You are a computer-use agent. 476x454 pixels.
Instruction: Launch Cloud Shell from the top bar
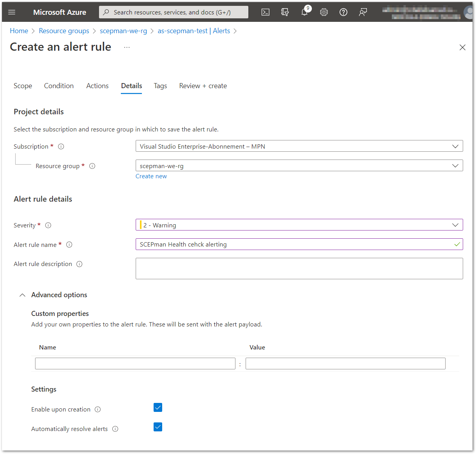pos(265,12)
